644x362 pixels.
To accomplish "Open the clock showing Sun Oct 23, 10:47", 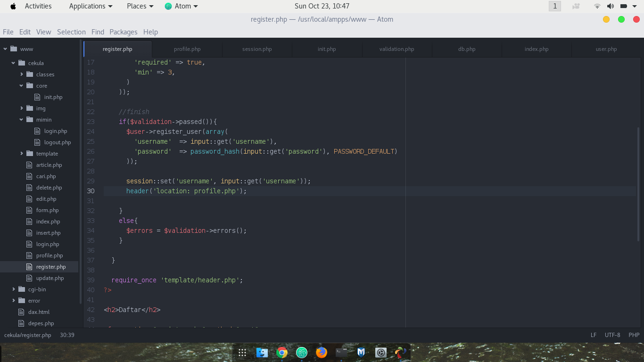I will [x=322, y=6].
